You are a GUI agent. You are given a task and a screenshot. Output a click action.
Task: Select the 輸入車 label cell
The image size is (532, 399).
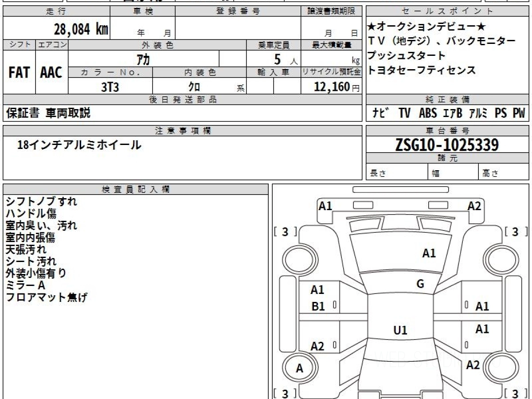[274, 72]
